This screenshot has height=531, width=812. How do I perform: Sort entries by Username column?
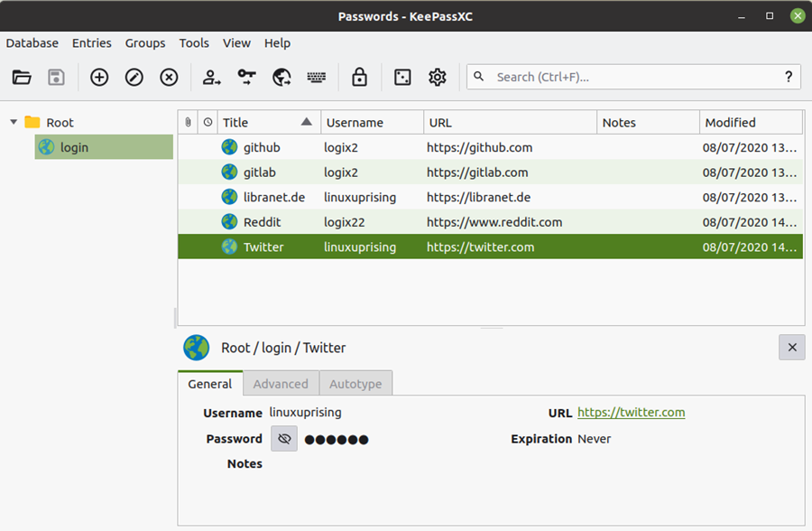tap(373, 123)
